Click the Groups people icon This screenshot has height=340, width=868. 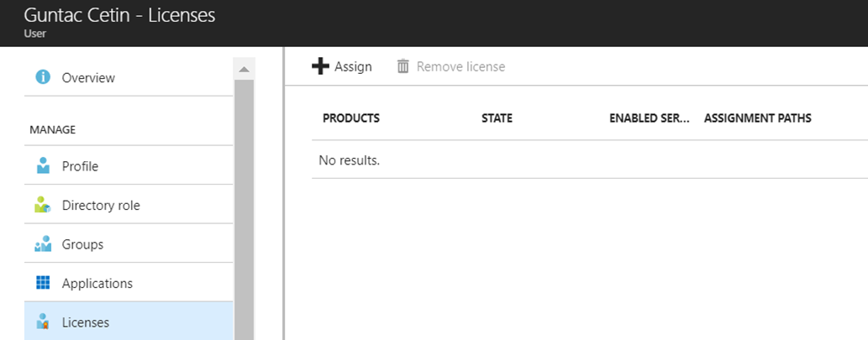tap(43, 243)
